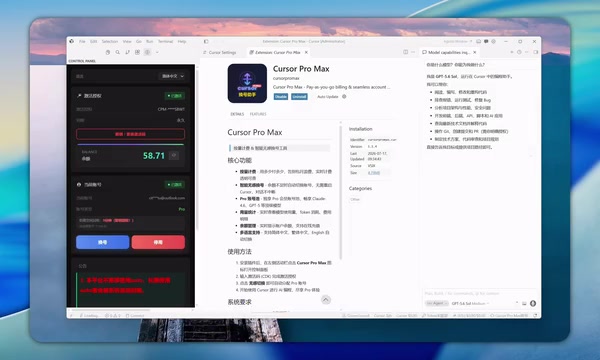The image size is (600, 360).
Task: Open the Help menu
Action: 182,41
